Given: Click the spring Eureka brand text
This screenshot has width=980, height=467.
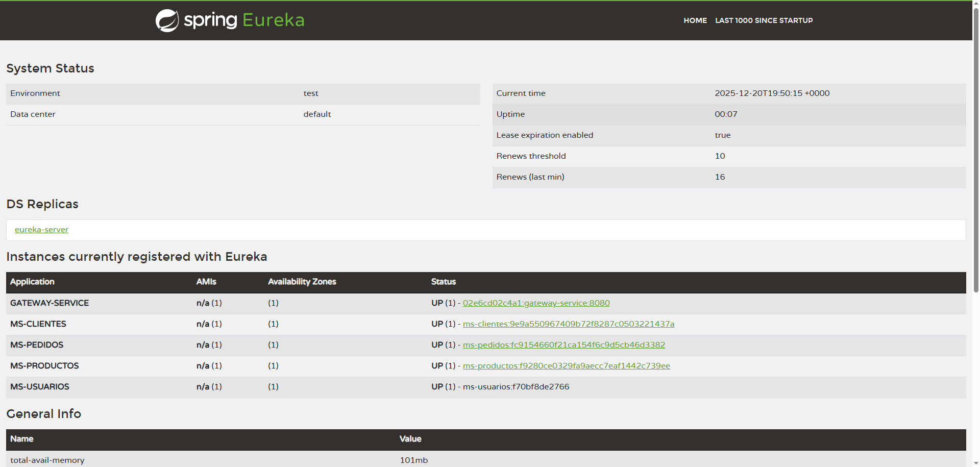Looking at the screenshot, I should 244,20.
